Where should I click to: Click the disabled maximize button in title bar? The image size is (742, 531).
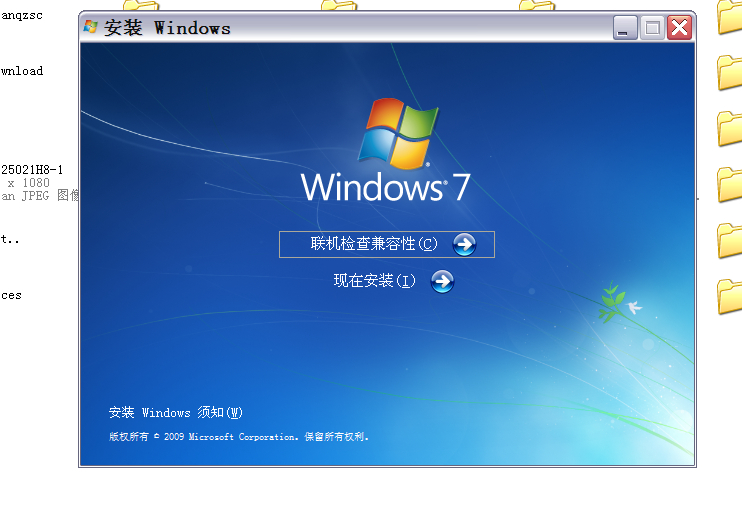tap(652, 27)
